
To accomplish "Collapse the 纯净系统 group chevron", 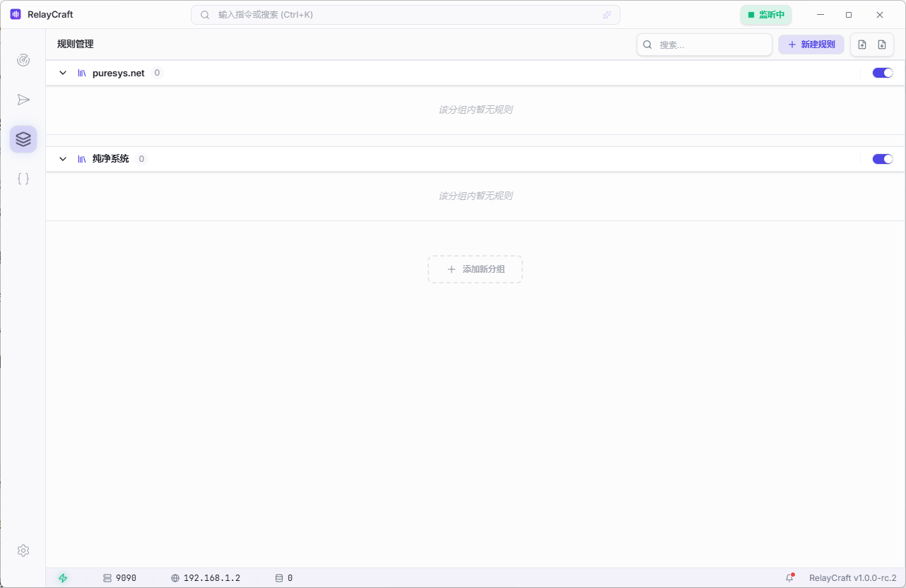I will pos(63,159).
